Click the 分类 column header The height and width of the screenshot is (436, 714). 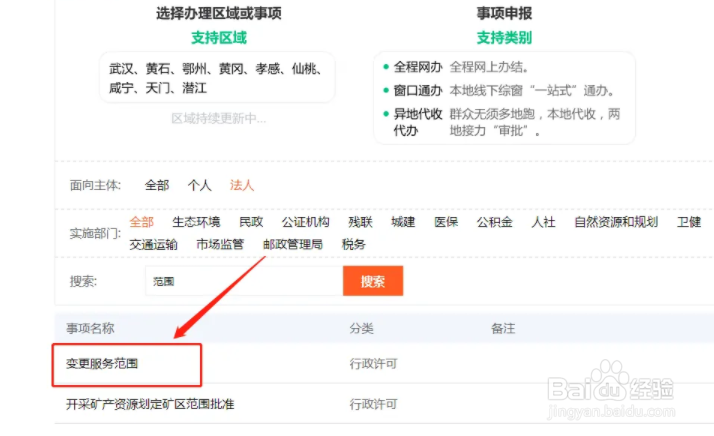[x=362, y=328]
